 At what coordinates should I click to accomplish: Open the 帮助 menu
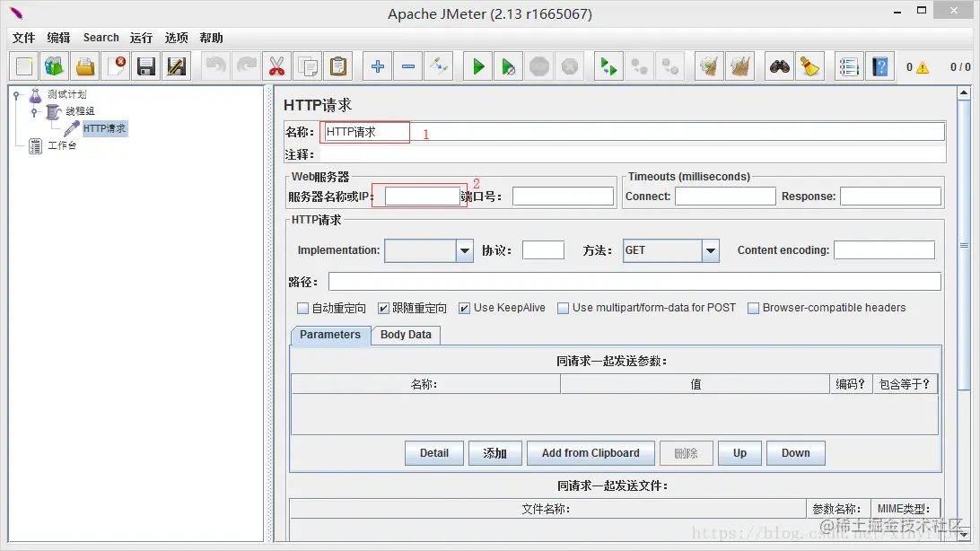point(211,38)
